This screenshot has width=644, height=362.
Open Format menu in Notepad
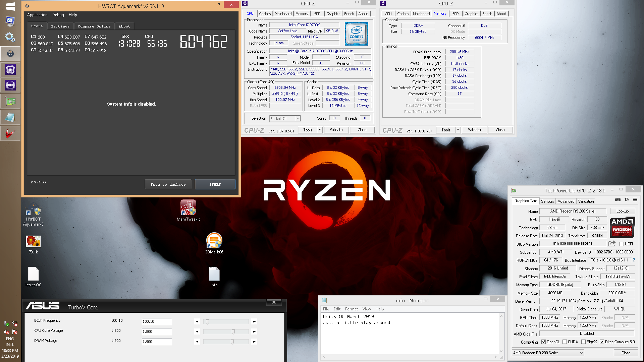(x=351, y=309)
